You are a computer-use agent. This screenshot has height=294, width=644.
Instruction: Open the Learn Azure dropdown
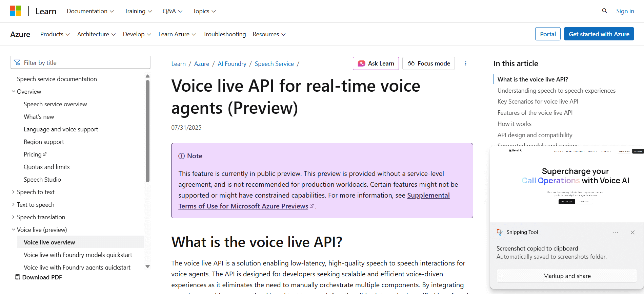(177, 34)
